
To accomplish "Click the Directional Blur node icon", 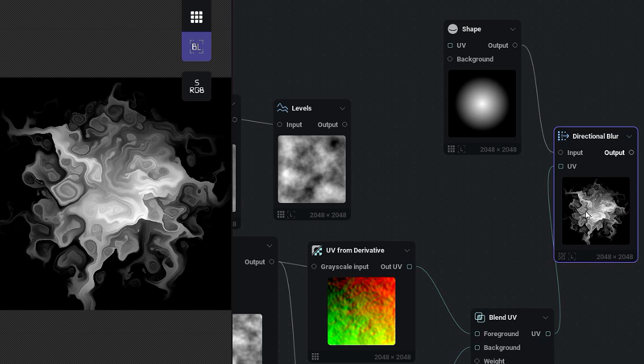I will [563, 136].
